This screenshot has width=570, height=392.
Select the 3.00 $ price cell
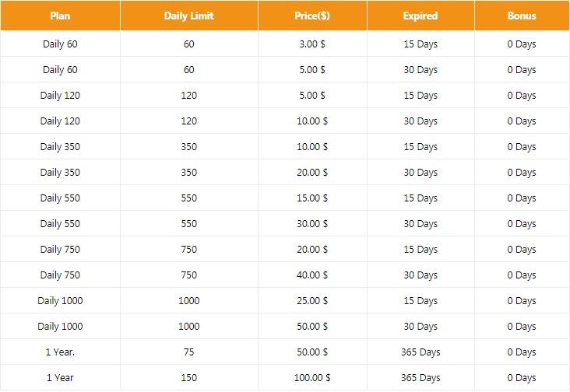click(312, 44)
